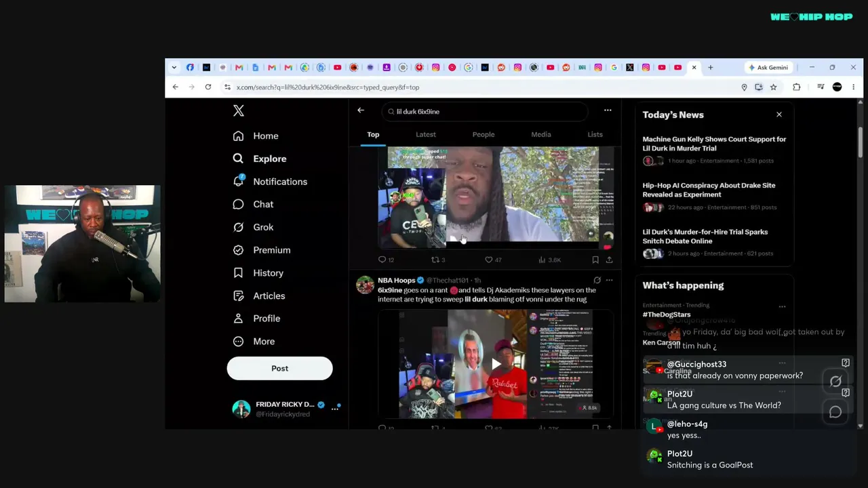The height and width of the screenshot is (488, 868).
Task: Click the 'lil durk 6ix9ine' search field
Action: coord(484,111)
